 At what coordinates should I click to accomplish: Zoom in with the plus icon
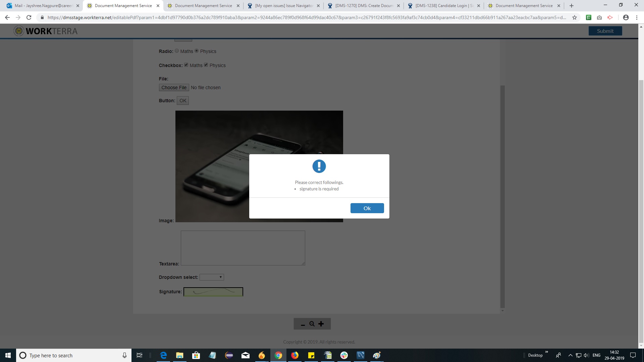(321, 324)
